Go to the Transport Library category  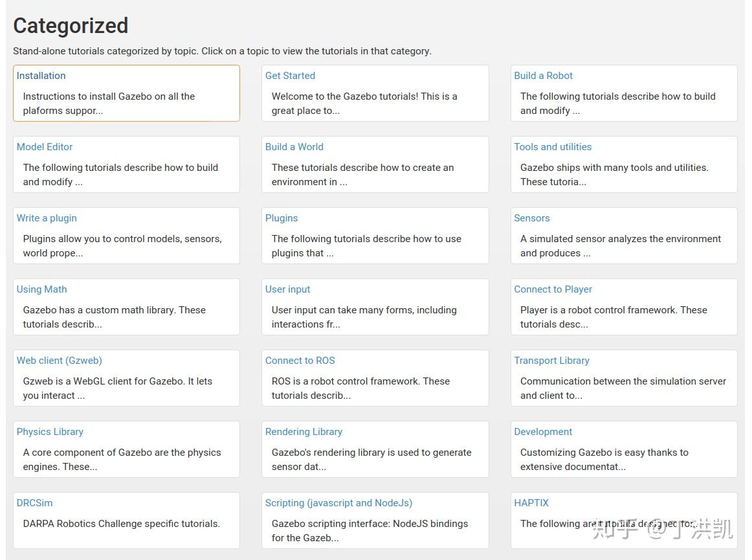(551, 361)
